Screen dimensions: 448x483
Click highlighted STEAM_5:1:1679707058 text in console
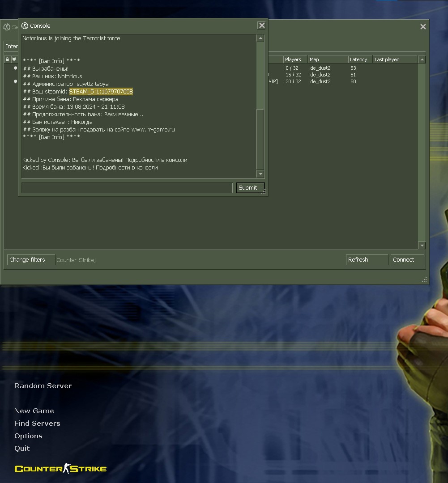click(101, 92)
